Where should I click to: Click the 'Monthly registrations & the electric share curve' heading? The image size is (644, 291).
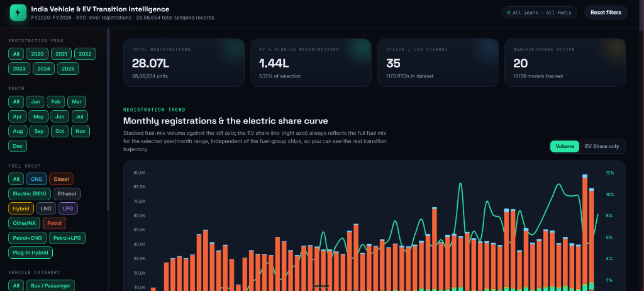click(x=226, y=122)
